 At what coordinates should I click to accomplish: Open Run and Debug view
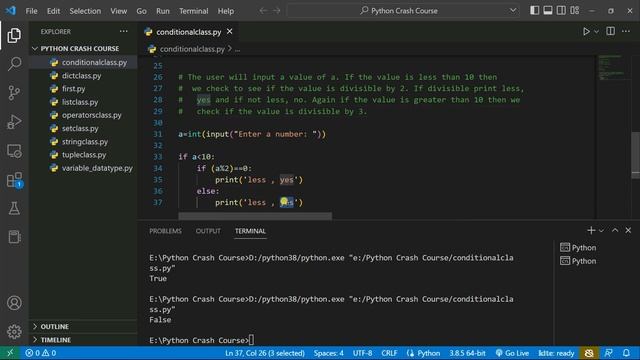pyautogui.click(x=14, y=122)
